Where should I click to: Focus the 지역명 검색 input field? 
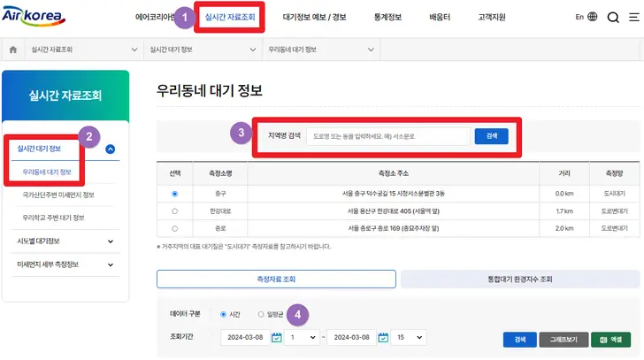388,136
